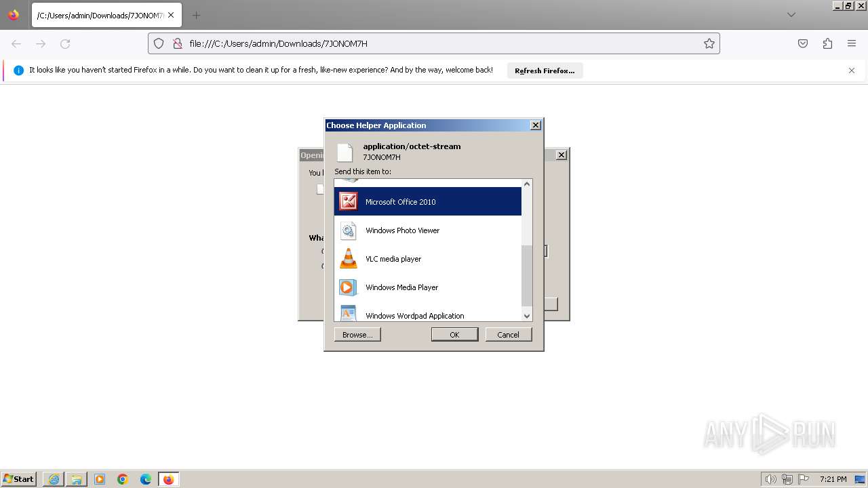Go back using the back arrow
868x488 pixels.
click(x=16, y=43)
